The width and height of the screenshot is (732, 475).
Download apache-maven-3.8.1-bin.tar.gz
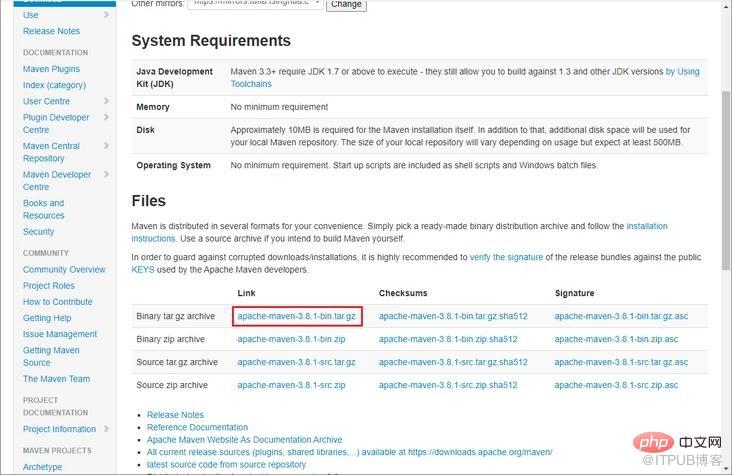(x=296, y=316)
